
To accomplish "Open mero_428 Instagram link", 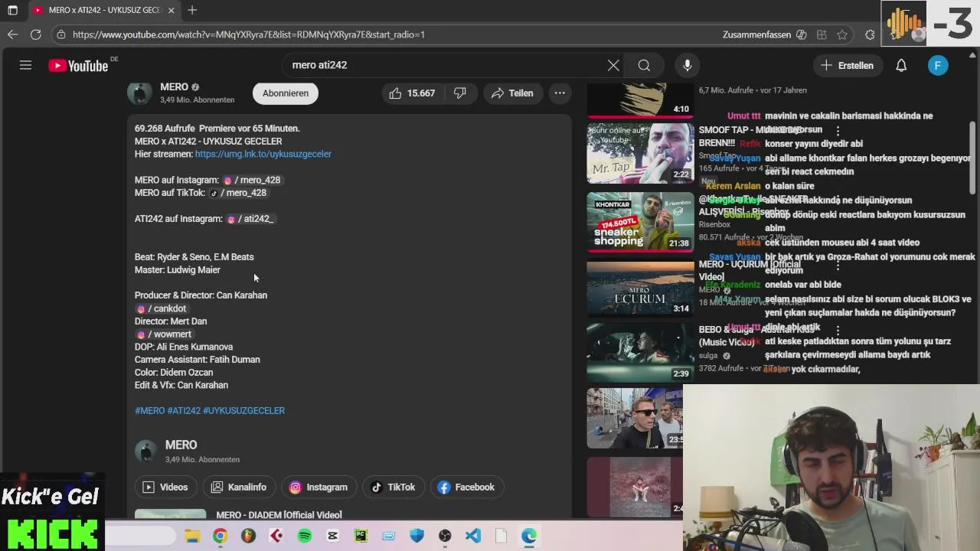I will coord(253,180).
